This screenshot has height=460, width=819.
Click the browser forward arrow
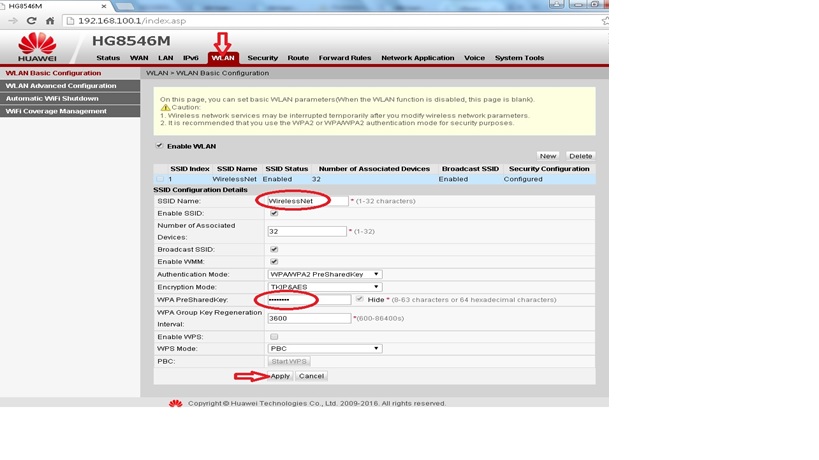13,21
